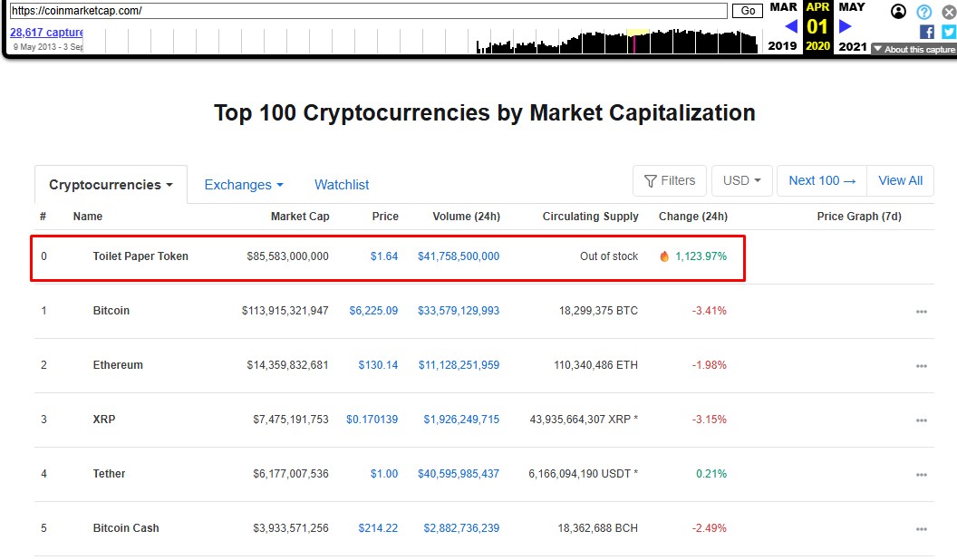Open XRP row more options ellipsis
The image size is (957, 560).
pos(922,420)
